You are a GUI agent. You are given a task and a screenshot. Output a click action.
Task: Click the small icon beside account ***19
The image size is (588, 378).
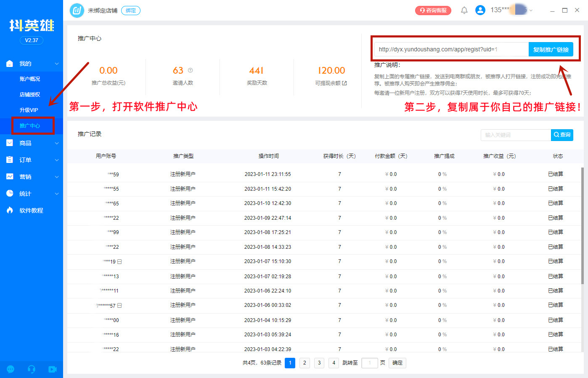119,262
